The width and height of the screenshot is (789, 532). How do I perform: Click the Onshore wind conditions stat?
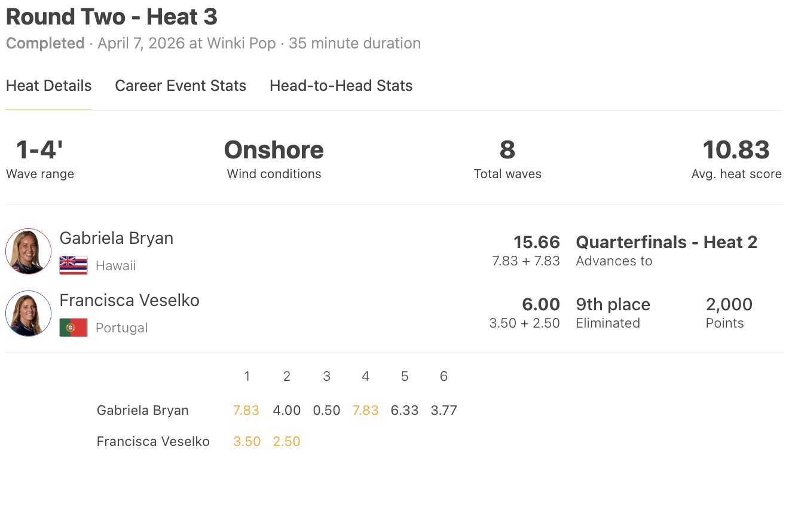[274, 150]
